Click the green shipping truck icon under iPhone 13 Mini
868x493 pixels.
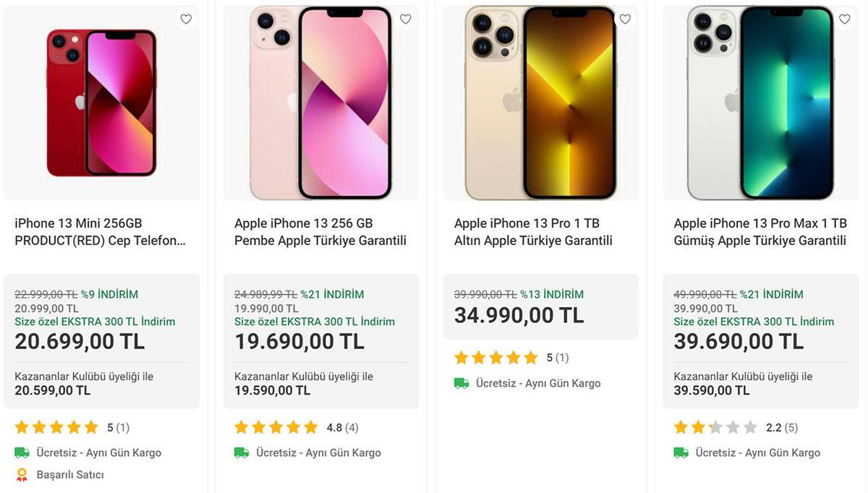coord(22,453)
